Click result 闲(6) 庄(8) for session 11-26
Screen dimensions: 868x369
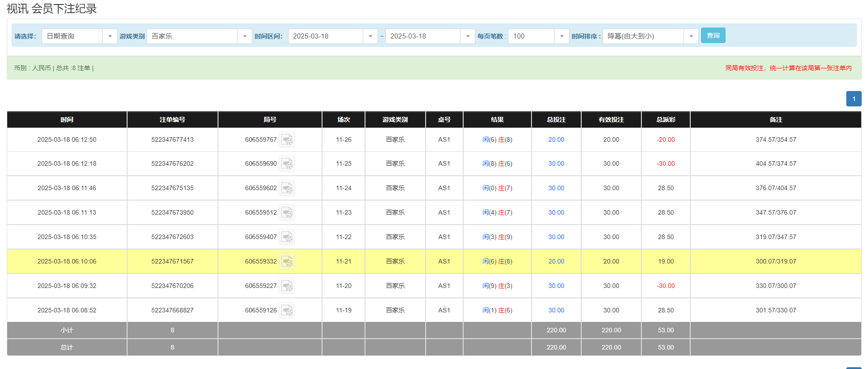click(x=497, y=140)
